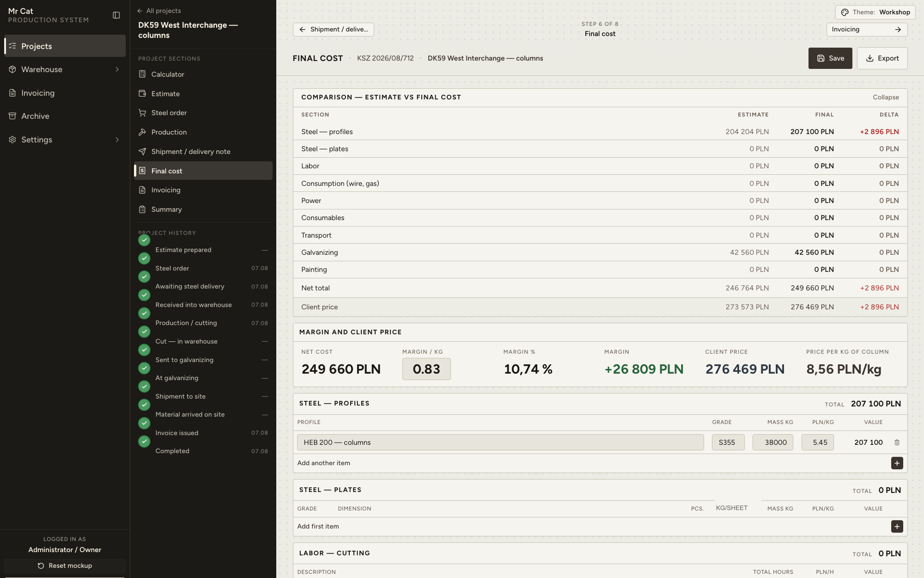
Task: Add first steel plates item with plus
Action: (x=897, y=526)
